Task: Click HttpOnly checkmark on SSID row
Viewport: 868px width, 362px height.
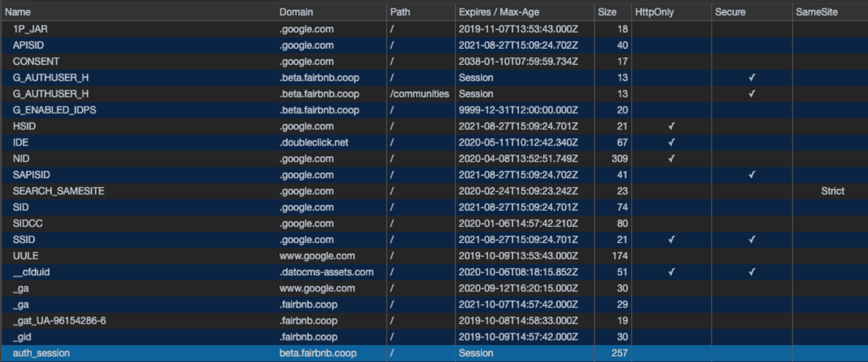Action: (671, 239)
